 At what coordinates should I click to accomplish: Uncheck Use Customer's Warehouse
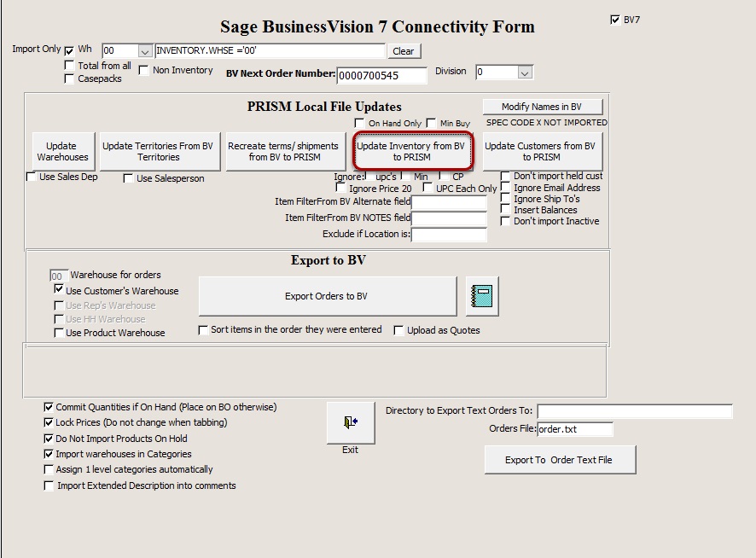point(59,289)
